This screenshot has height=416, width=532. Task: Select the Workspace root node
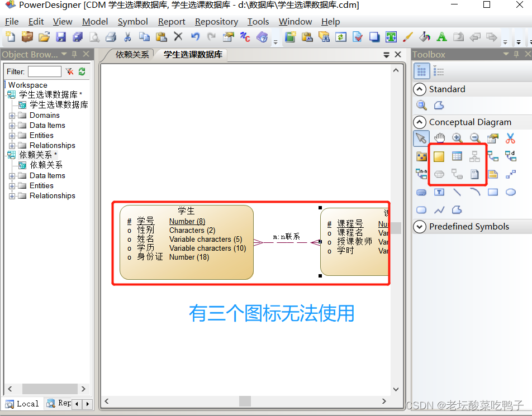tap(27, 85)
